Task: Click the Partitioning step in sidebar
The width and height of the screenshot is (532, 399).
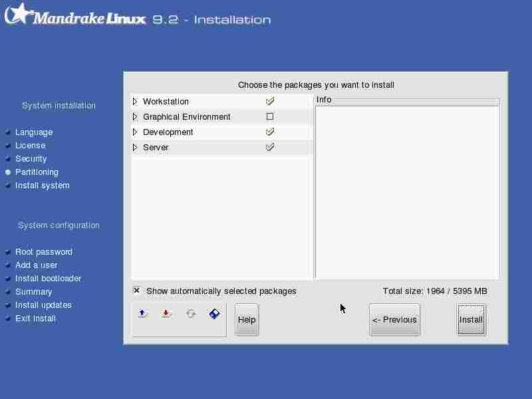Action: (37, 172)
